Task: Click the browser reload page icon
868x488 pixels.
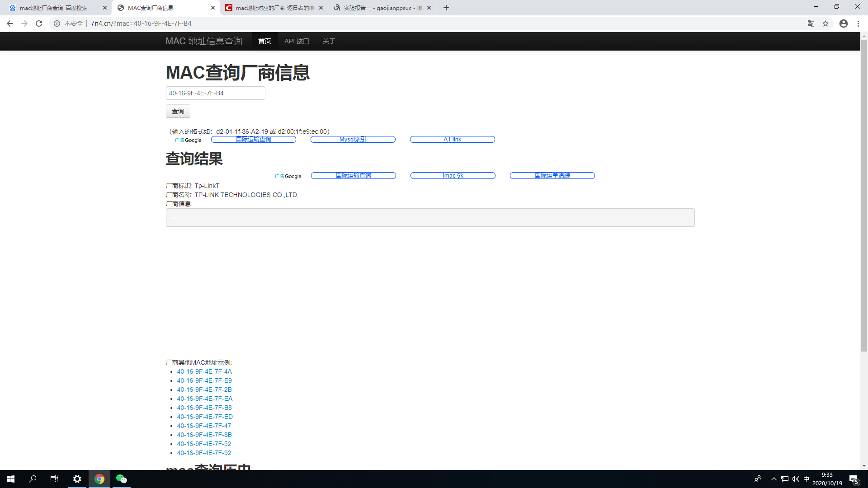Action: 39,23
